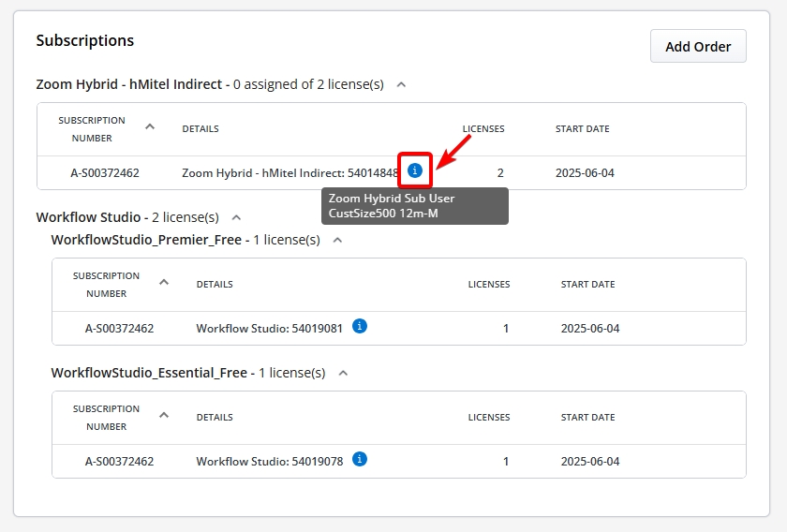787x532 pixels.
Task: Sort Zoom Hybrid table by subscription number arrow
Action: [150, 127]
